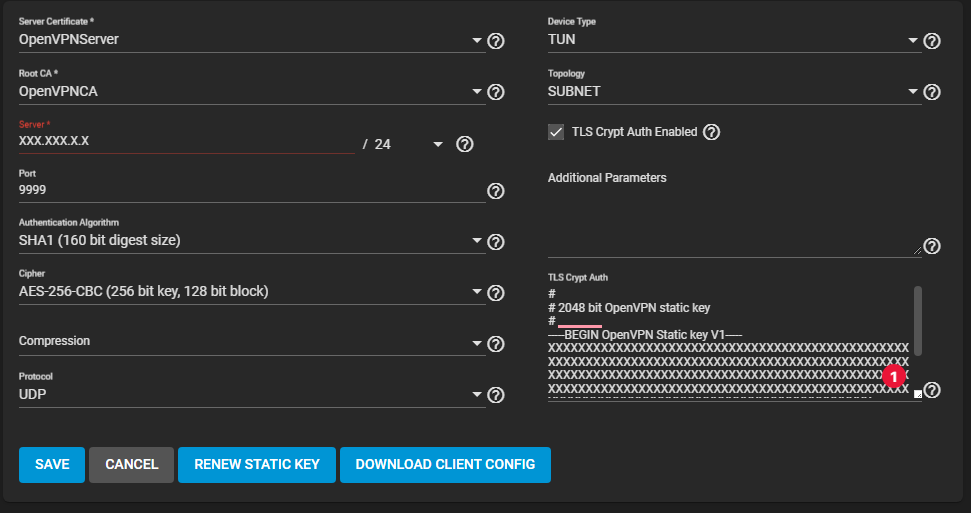View help for Authentication Algorithm

point(495,242)
